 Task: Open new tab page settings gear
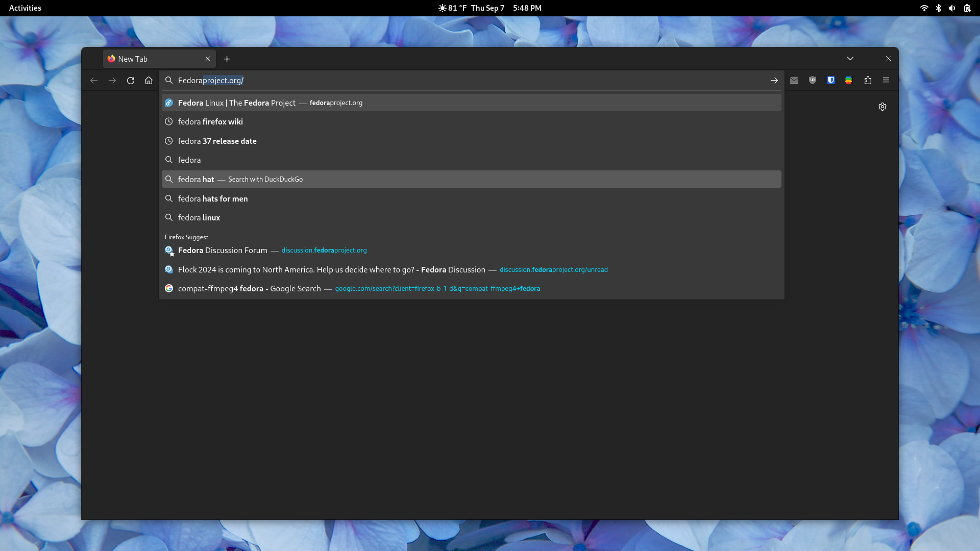[883, 107]
